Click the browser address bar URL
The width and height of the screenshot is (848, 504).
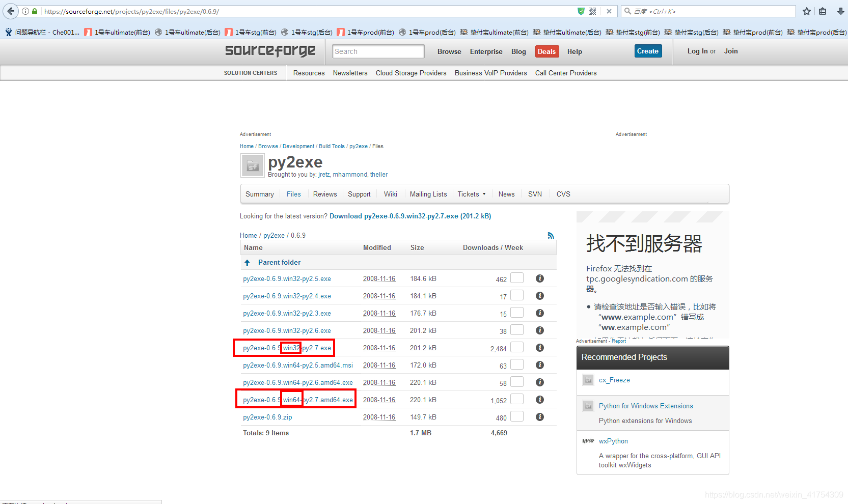pos(131,11)
